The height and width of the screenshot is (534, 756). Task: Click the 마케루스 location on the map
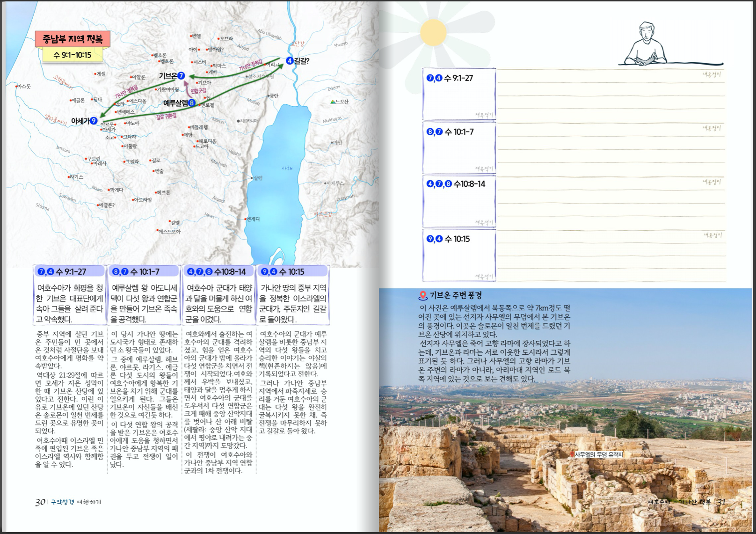334,183
